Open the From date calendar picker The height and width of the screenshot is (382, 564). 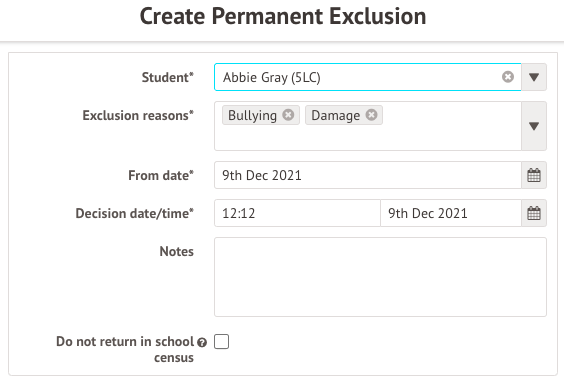(x=534, y=175)
